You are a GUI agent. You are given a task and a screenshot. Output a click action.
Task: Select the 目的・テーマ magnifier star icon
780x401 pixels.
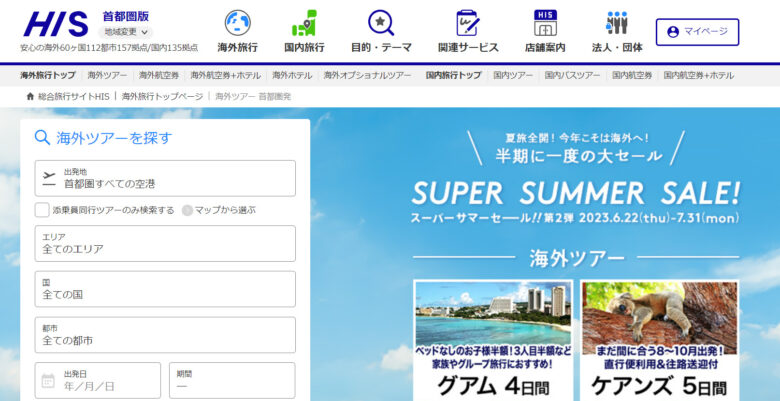[381, 23]
